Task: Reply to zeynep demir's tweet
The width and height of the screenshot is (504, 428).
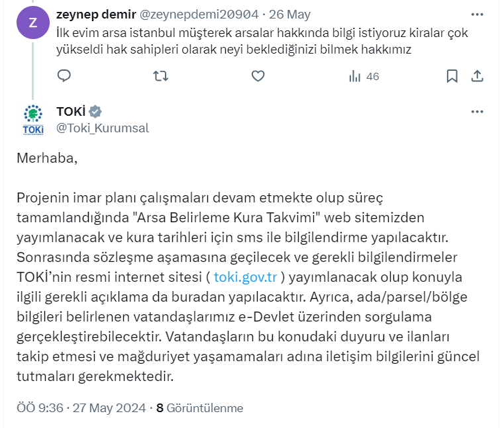Action: click(x=64, y=76)
